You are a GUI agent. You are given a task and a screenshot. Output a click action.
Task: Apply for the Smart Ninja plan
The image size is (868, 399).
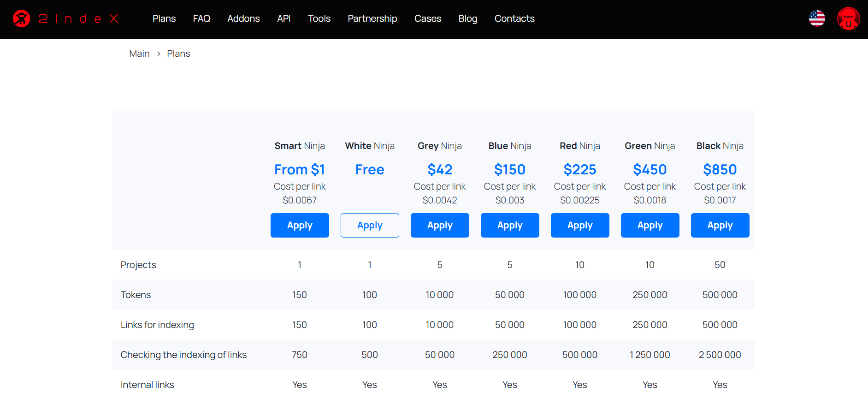(x=300, y=225)
